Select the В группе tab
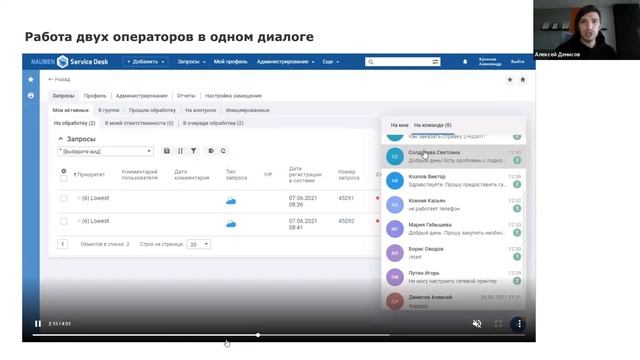 [x=109, y=110]
